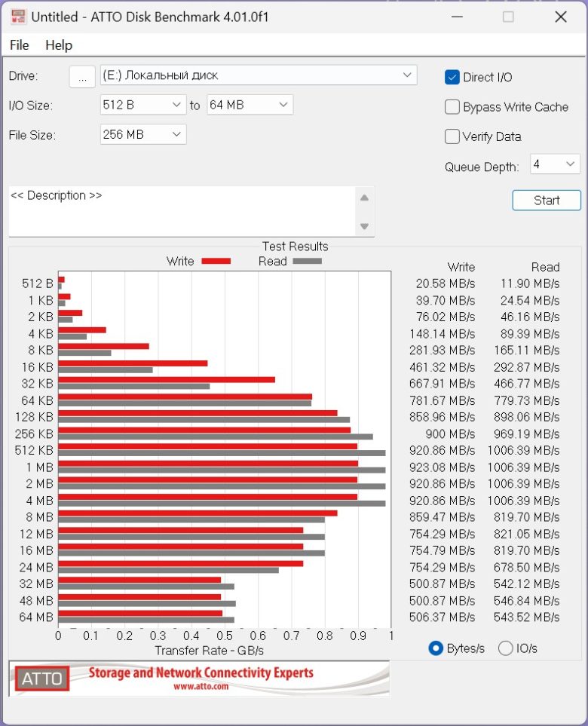588x726 pixels.
Task: Expand the Drive selection dropdown
Action: pos(259,75)
